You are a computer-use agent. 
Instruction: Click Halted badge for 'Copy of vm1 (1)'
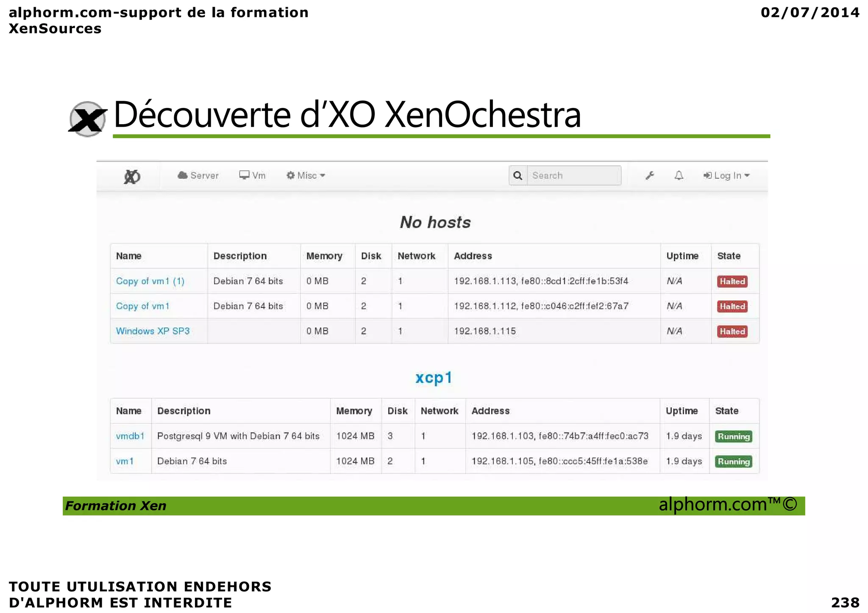pos(732,282)
